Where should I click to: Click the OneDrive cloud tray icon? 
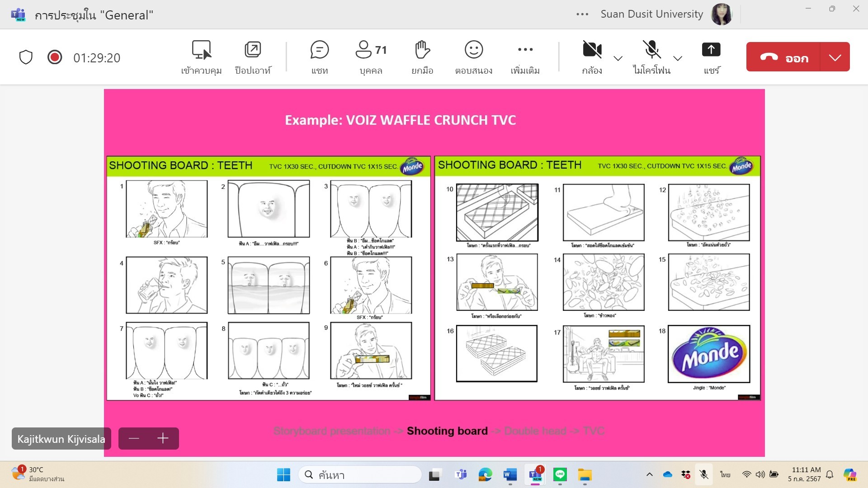pyautogui.click(x=668, y=474)
